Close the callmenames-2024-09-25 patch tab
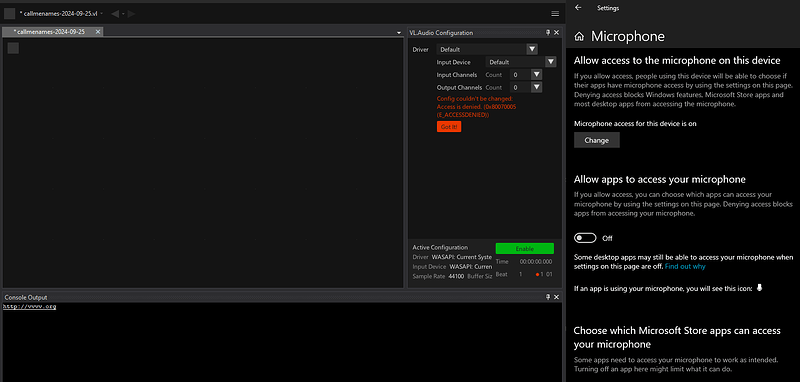Image resolution: width=800 pixels, height=382 pixels. pos(98,32)
